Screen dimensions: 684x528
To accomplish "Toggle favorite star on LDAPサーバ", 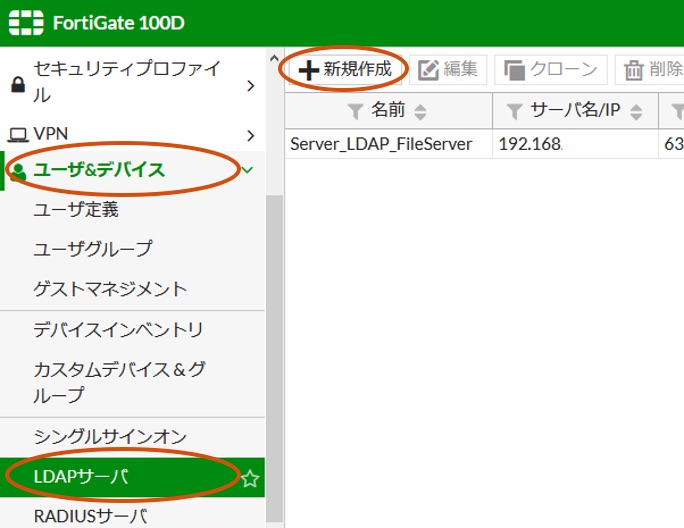I will coord(250,479).
